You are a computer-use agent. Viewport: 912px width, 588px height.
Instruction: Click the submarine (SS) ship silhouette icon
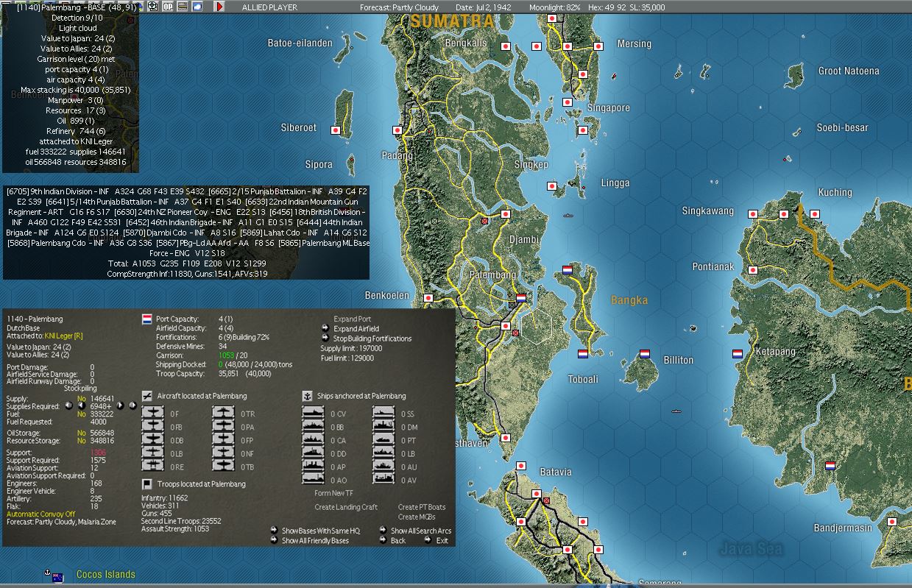pos(383,414)
